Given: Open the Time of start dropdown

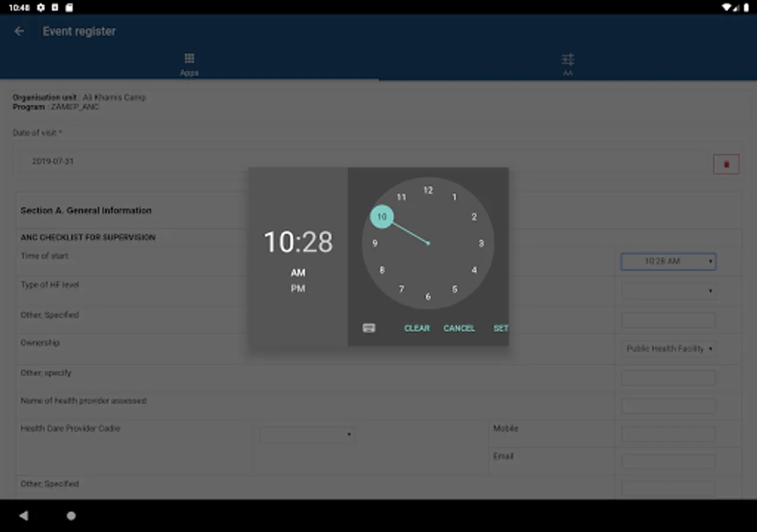Looking at the screenshot, I should click(668, 261).
